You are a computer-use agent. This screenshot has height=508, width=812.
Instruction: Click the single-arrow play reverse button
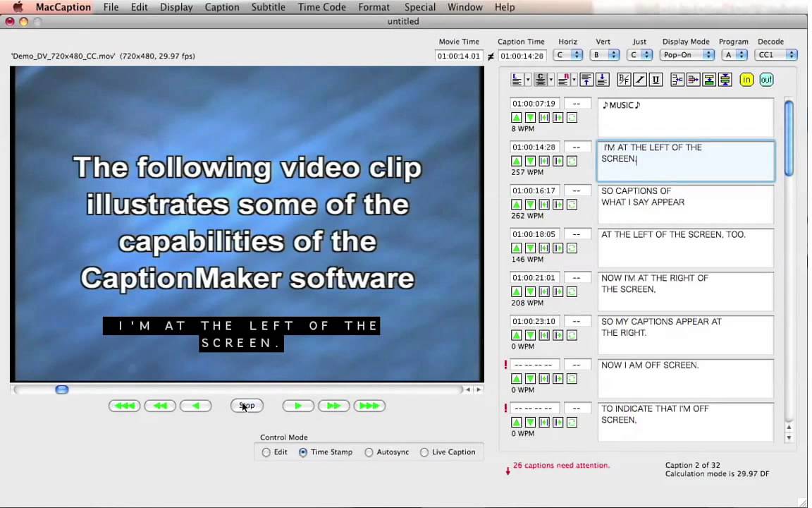(x=196, y=406)
